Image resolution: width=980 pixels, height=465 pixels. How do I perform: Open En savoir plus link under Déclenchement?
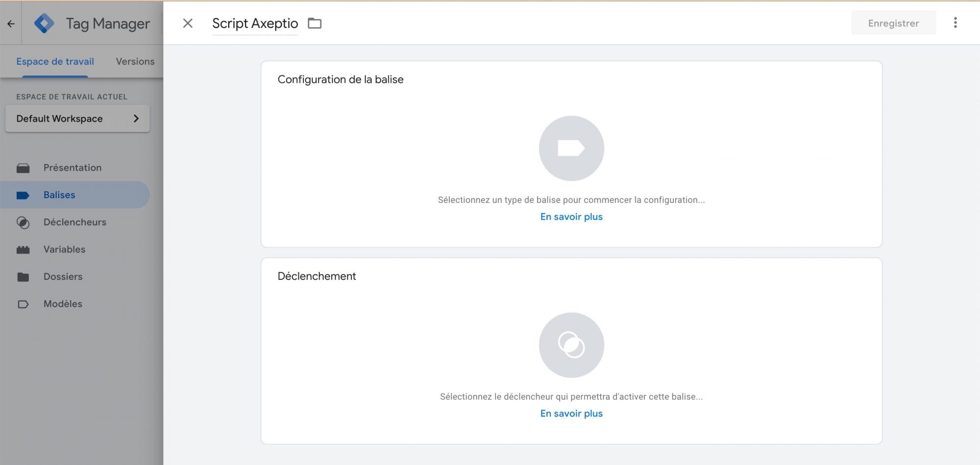click(x=571, y=414)
